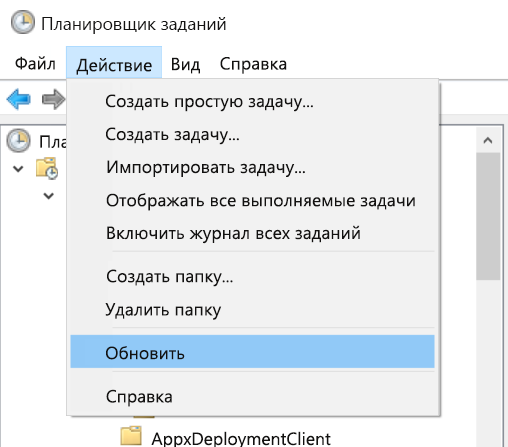Collapse the library folder node chevron

[18, 169]
